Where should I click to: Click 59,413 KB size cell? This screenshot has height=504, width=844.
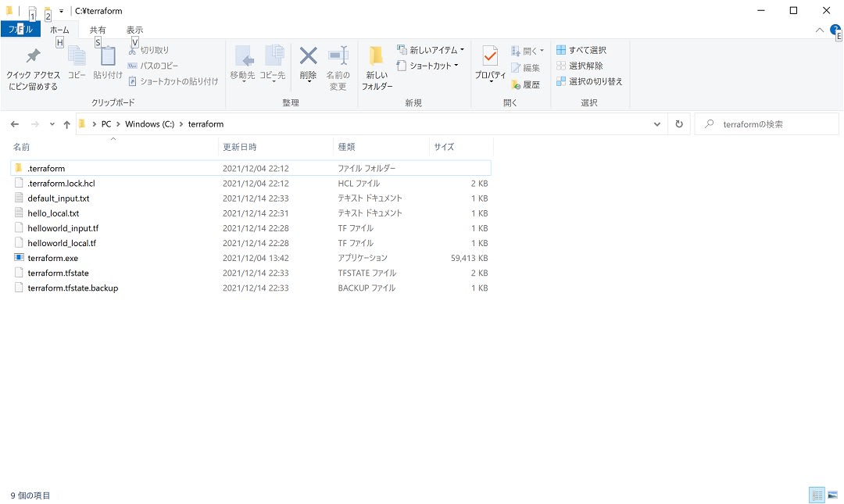pos(470,259)
